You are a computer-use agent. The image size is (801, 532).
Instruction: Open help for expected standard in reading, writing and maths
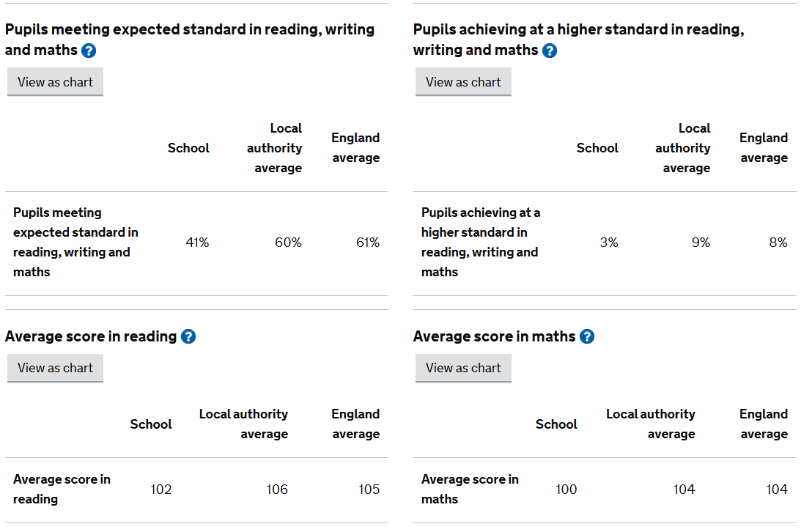[x=89, y=51]
